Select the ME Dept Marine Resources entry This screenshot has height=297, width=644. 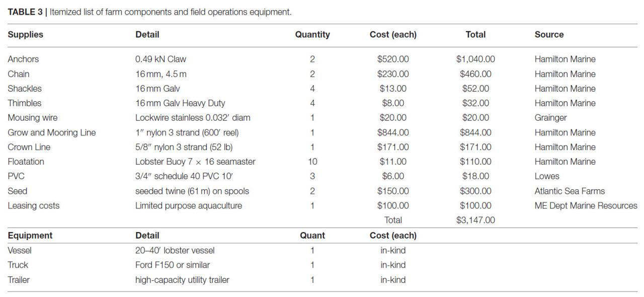(586, 205)
